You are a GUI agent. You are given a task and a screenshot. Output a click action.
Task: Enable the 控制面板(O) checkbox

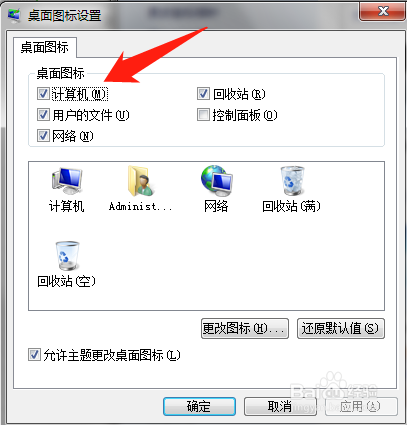[x=203, y=115]
